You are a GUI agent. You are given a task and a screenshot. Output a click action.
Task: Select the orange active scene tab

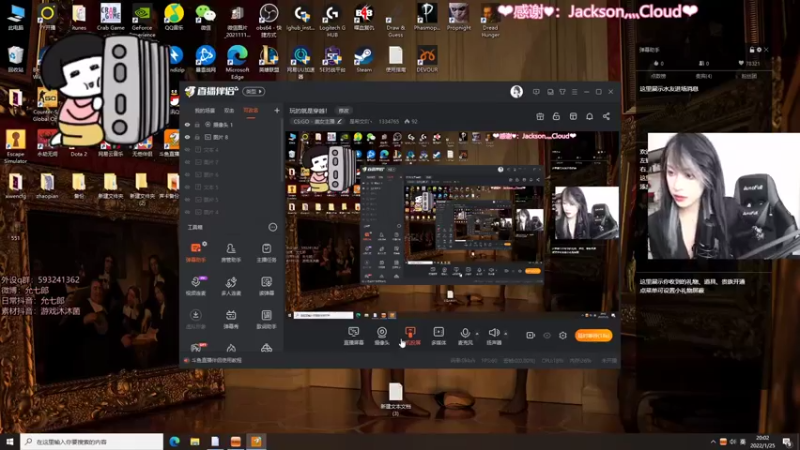(x=251, y=110)
